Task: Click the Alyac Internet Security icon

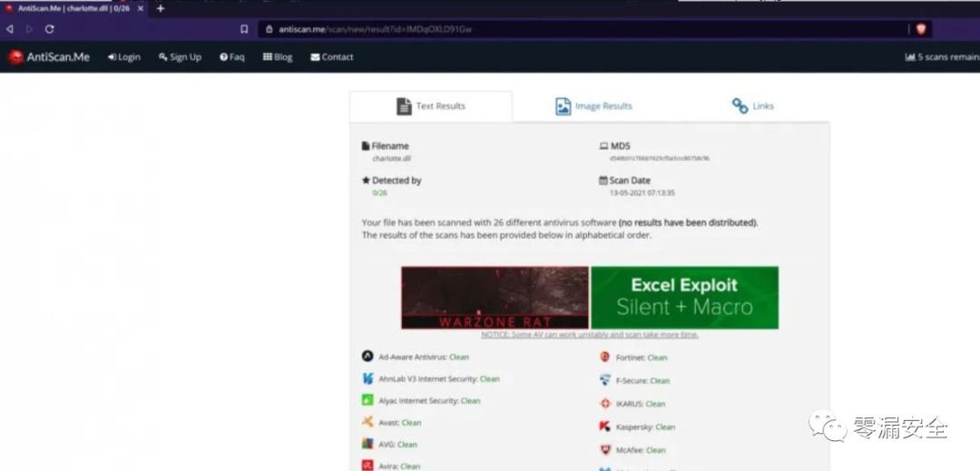Action: pyautogui.click(x=367, y=400)
